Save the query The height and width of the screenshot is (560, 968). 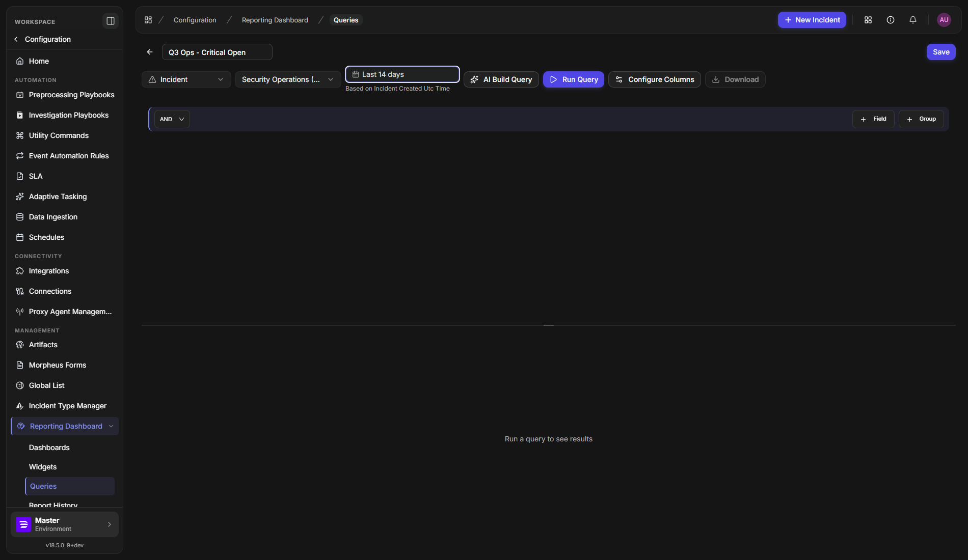941,52
